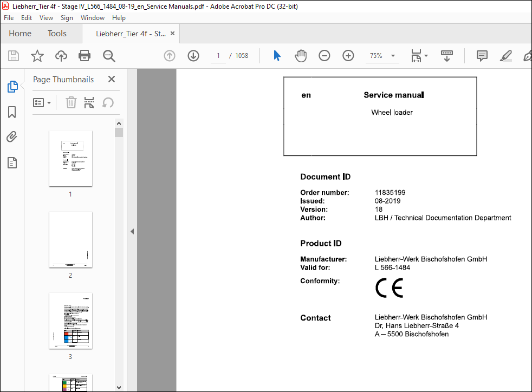Open Page Thumbnails pane icon
The height and width of the screenshot is (392, 532).
click(12, 87)
